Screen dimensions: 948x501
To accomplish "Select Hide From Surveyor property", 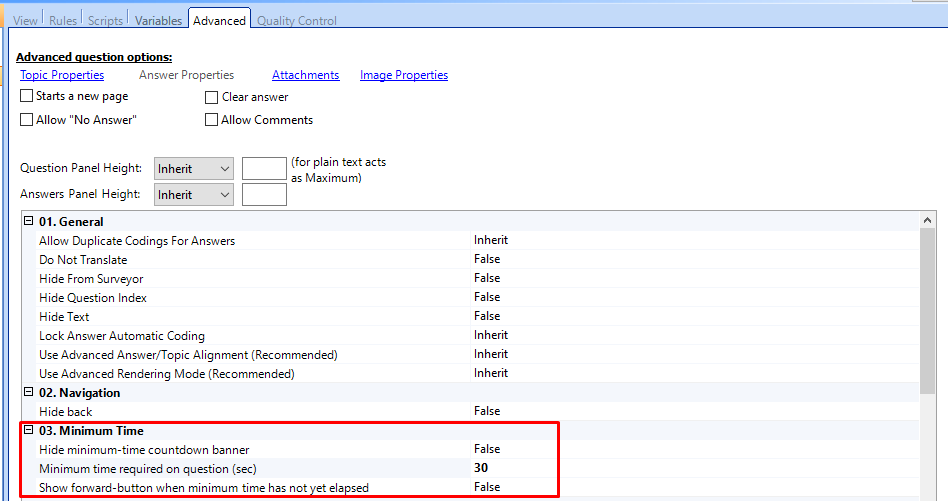I will point(478,279).
